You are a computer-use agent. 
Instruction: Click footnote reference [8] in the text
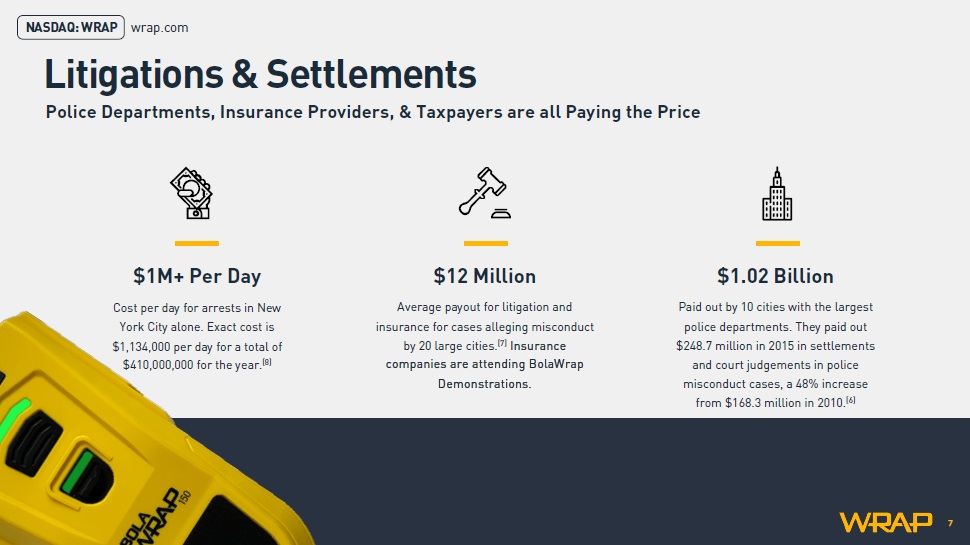tap(267, 363)
